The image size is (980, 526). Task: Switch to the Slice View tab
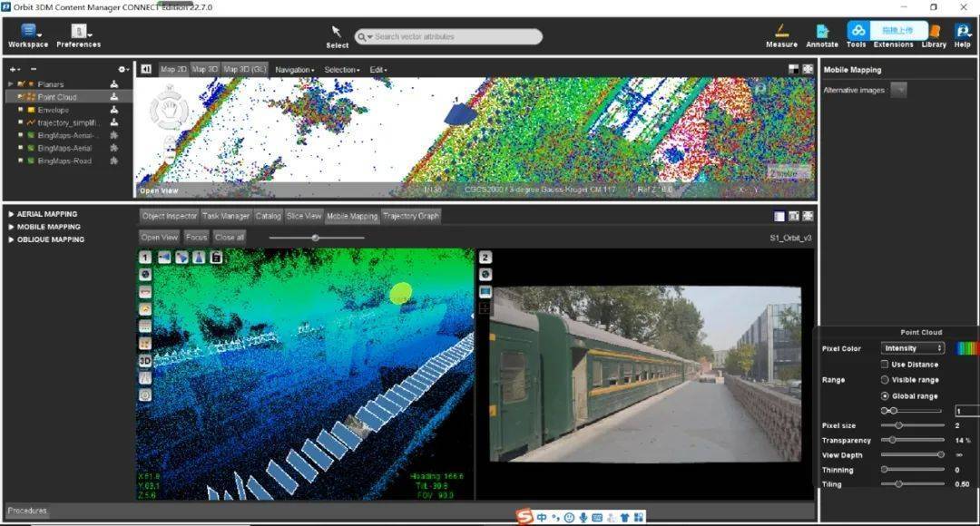pyautogui.click(x=304, y=216)
